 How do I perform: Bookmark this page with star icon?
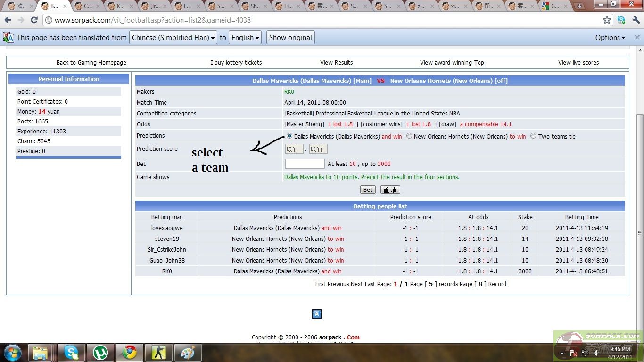tap(607, 20)
